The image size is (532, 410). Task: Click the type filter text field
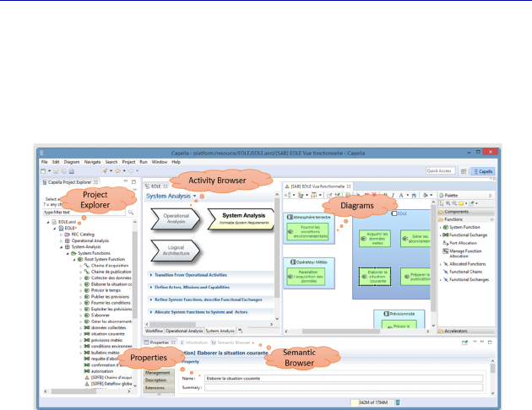(84, 213)
